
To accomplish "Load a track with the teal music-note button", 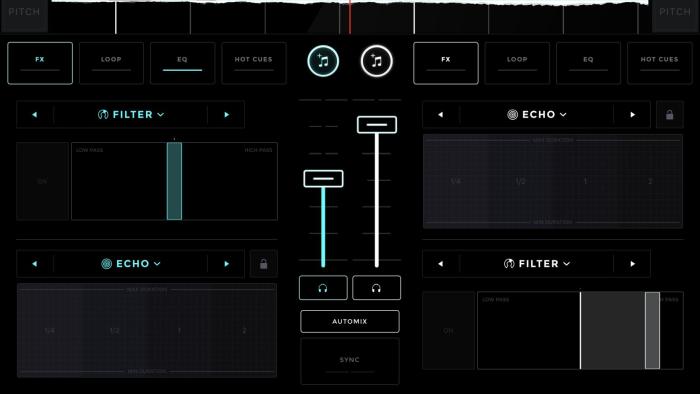I will pyautogui.click(x=323, y=61).
